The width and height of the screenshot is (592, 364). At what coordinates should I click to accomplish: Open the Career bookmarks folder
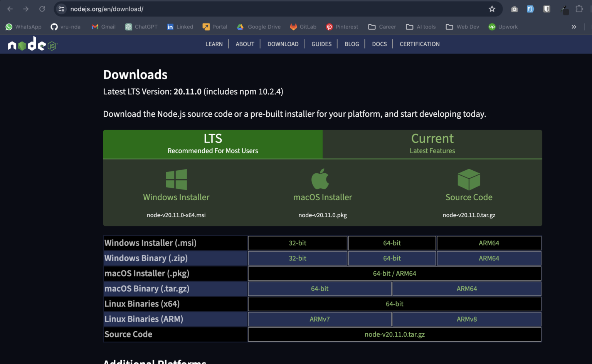point(382,27)
